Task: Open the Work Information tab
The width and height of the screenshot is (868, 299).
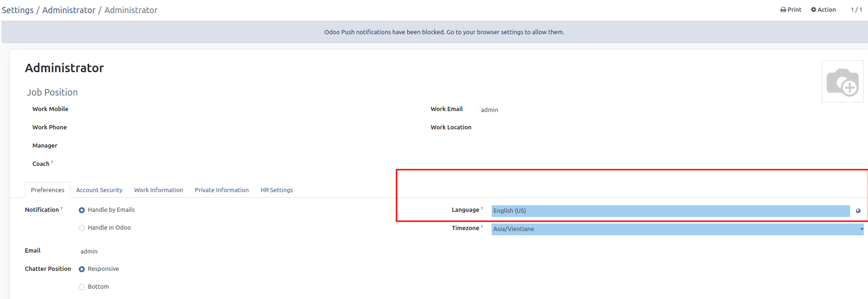Action: 158,190
